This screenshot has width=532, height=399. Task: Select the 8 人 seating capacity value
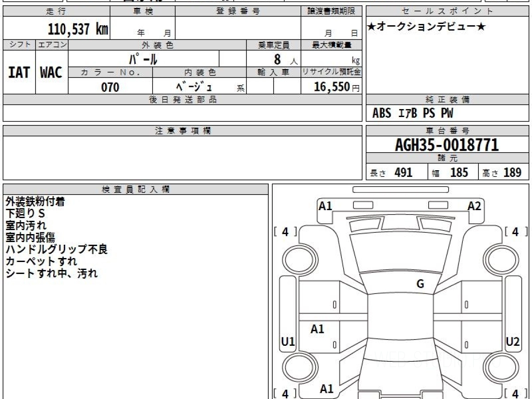[x=285, y=59]
